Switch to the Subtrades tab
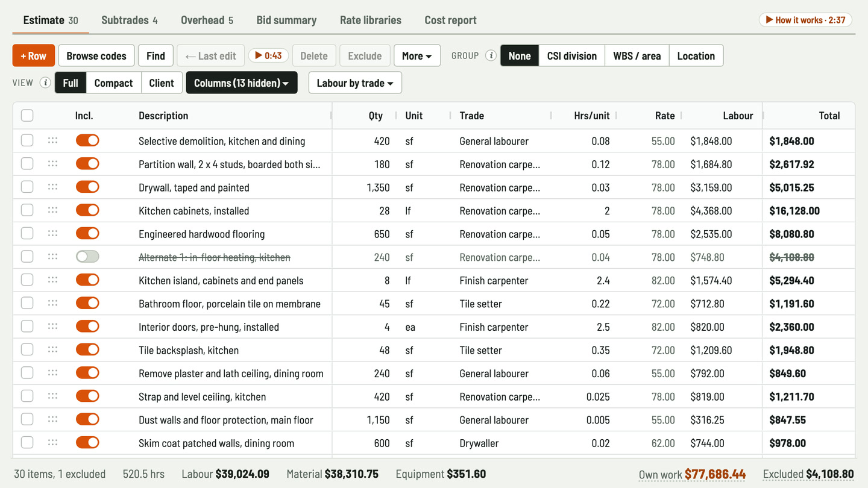This screenshot has height=488, width=868. (x=130, y=20)
